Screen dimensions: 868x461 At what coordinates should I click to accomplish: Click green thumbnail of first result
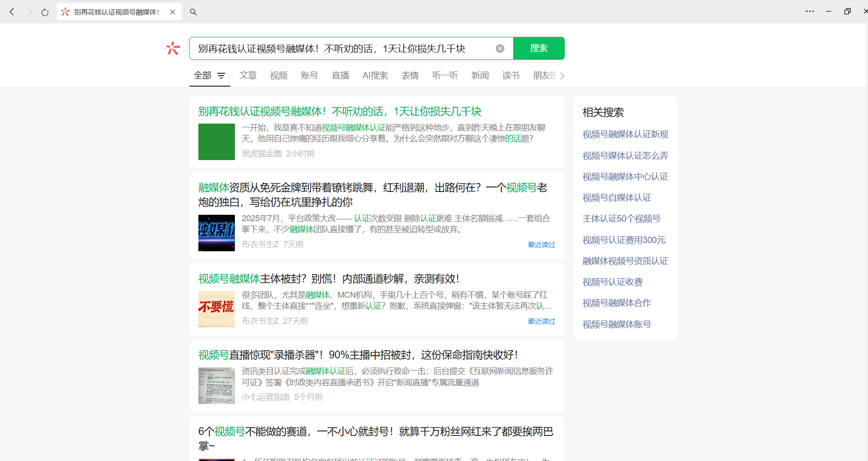[217, 142]
